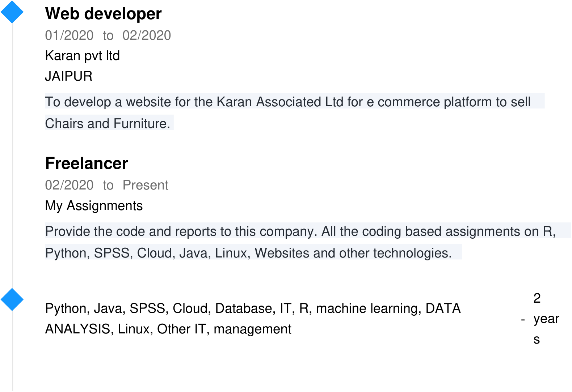Viewport: 572px width, 392px height.
Task: Click the vertical timeline line between diamonds
Action: (12, 155)
